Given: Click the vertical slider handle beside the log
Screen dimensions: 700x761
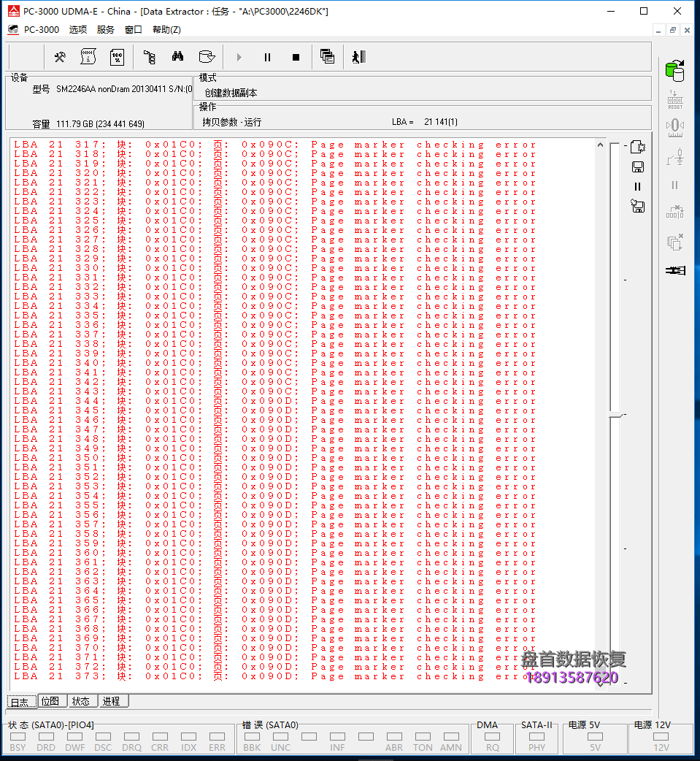Looking at the screenshot, I should (616, 416).
